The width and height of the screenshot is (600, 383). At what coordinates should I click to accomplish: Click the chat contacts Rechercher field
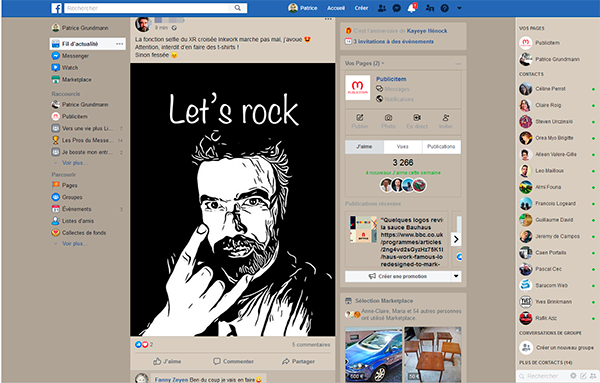click(542, 376)
